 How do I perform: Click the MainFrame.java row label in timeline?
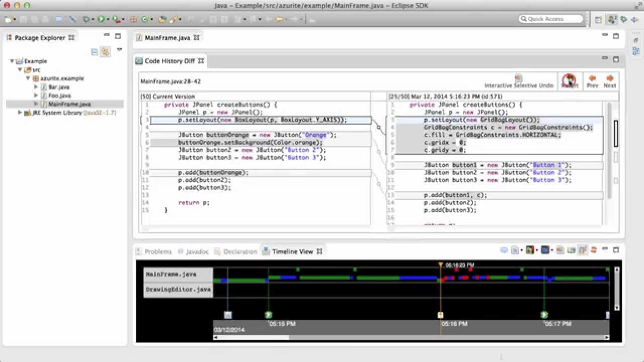[178, 275]
